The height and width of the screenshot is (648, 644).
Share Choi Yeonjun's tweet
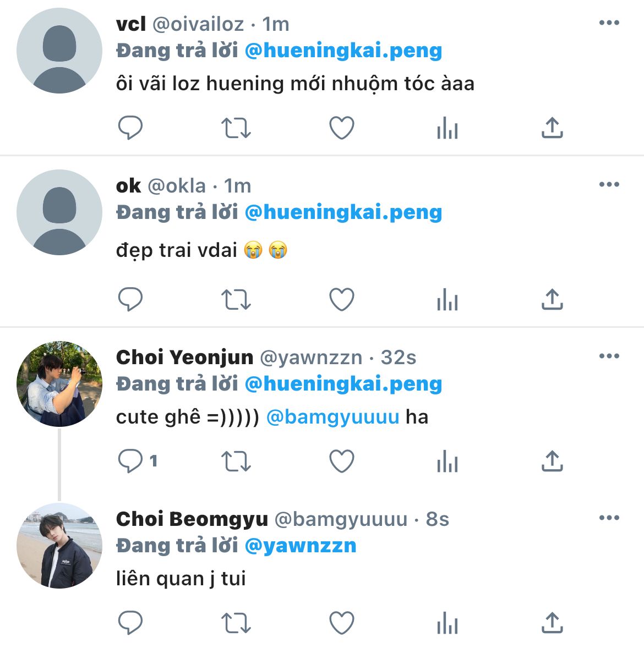(x=552, y=461)
